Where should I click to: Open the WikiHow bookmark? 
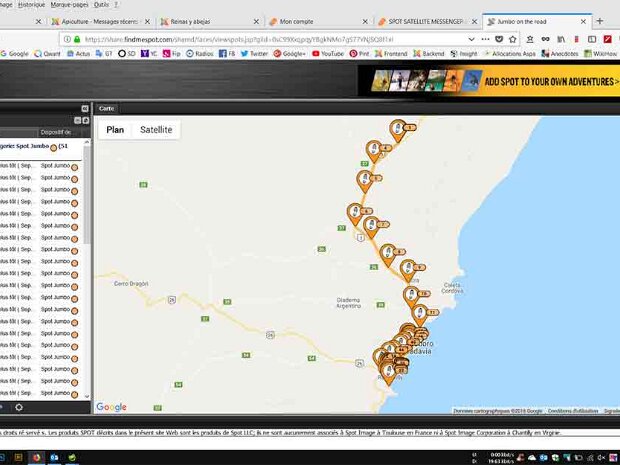click(601, 53)
